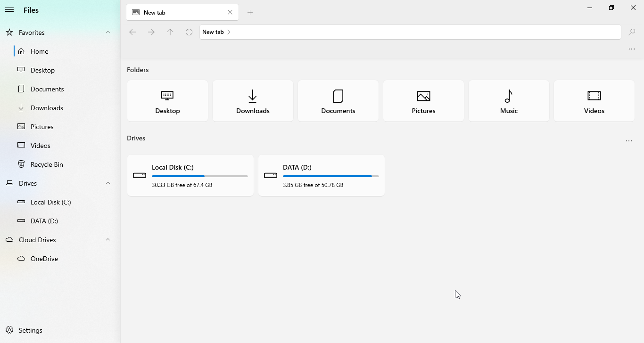This screenshot has height=343, width=644.
Task: Click the Cloud Drives section header
Action: pyautogui.click(x=60, y=240)
